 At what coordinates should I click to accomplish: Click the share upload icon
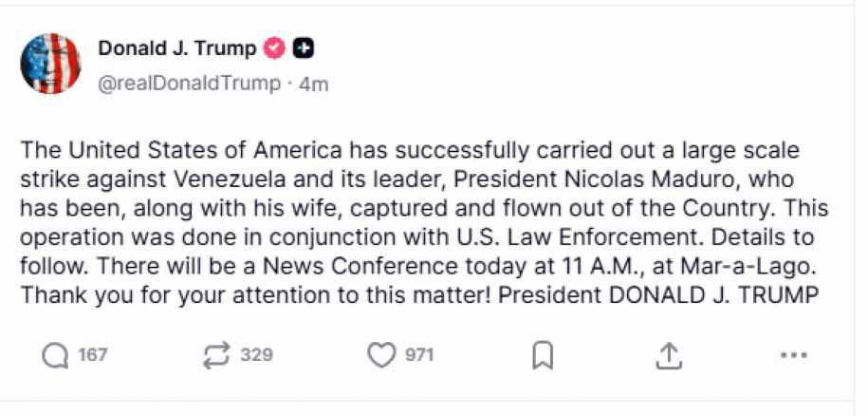click(670, 355)
